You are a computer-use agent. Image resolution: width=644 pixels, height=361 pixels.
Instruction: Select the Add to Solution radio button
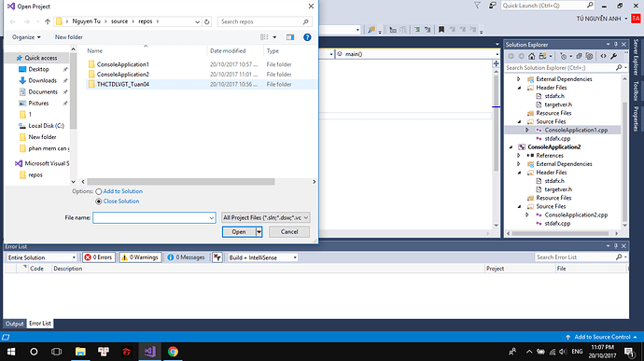[x=99, y=192]
